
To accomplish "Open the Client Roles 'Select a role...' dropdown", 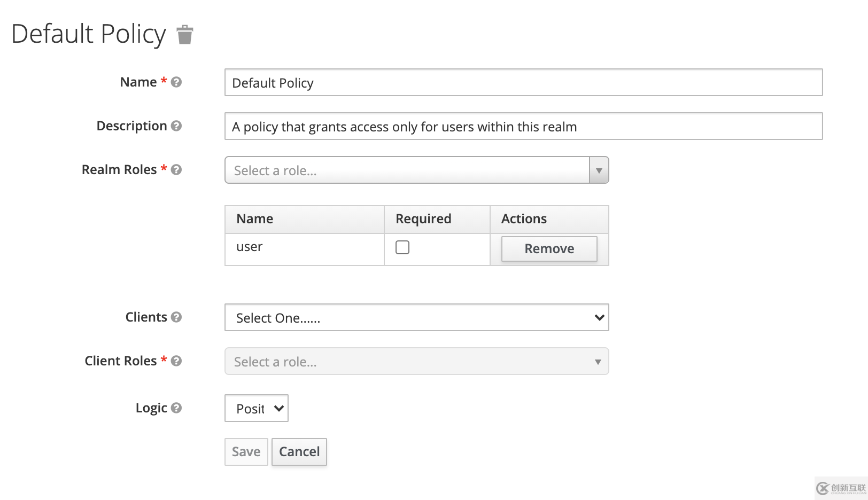I will (417, 362).
